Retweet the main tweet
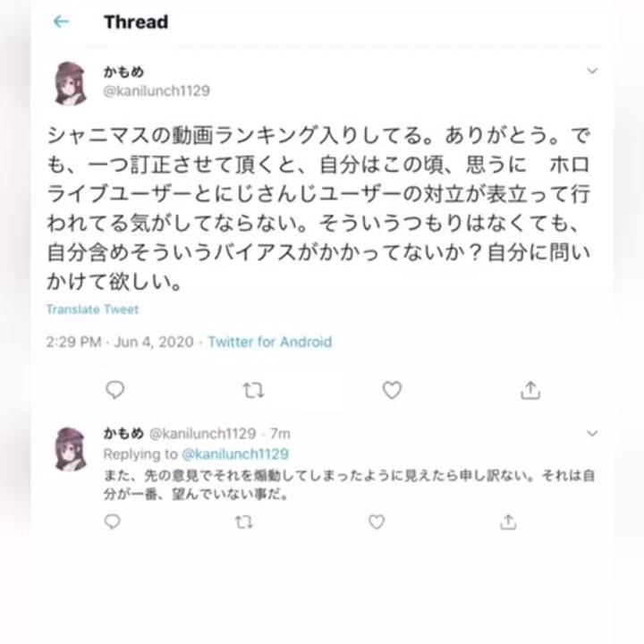 click(x=253, y=390)
